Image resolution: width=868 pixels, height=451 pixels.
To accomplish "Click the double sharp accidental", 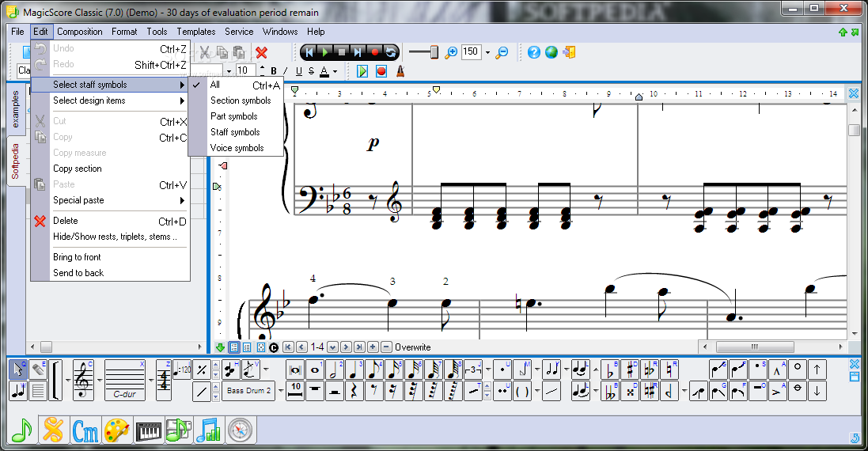I will 630,391.
